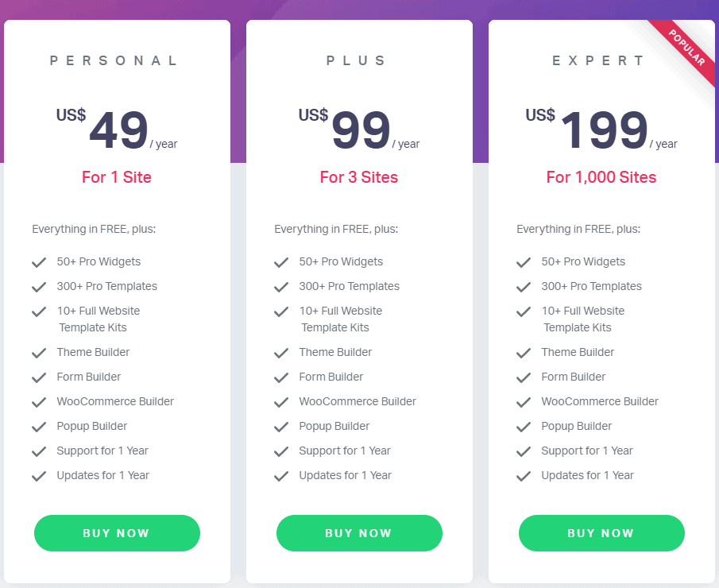This screenshot has height=588, width=719.
Task: Click checkmark beside Personal 50+ Pro Widgets
Action: (x=39, y=262)
